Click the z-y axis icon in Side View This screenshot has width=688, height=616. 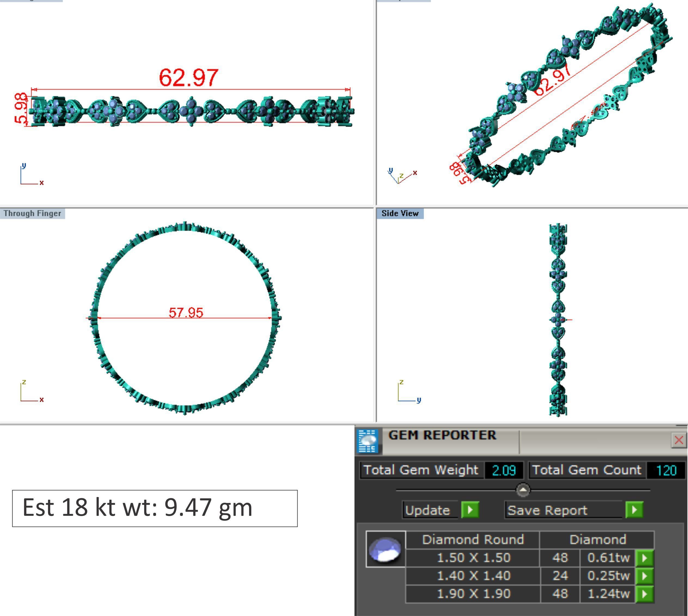pos(409,392)
